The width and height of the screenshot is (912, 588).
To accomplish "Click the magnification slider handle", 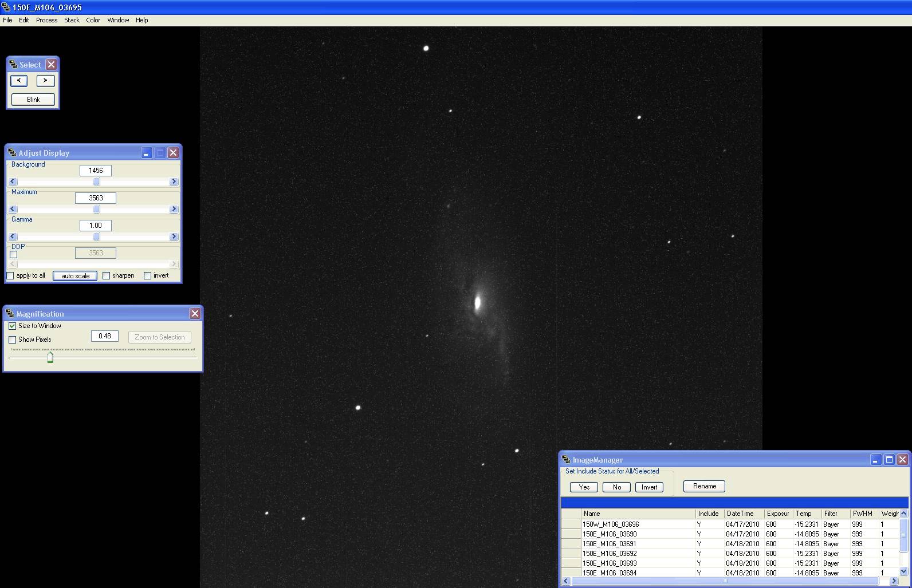I will point(50,358).
